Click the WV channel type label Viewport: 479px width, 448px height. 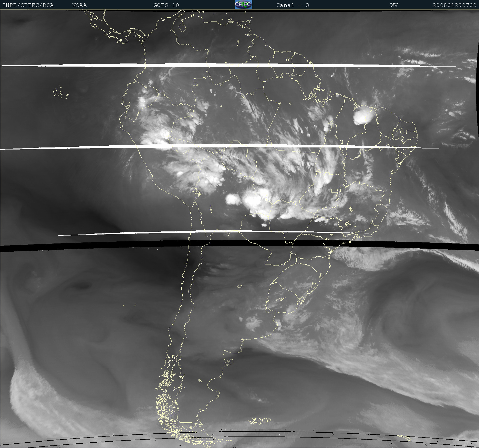click(x=394, y=5)
